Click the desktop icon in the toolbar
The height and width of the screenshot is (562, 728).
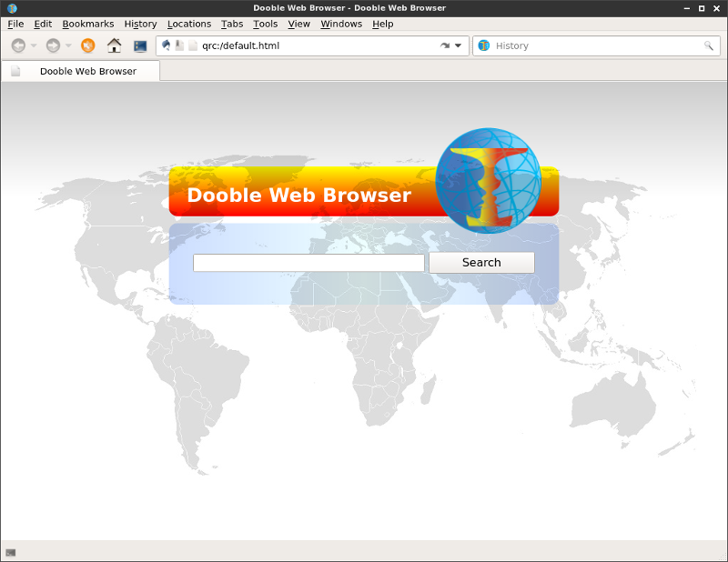[140, 45]
